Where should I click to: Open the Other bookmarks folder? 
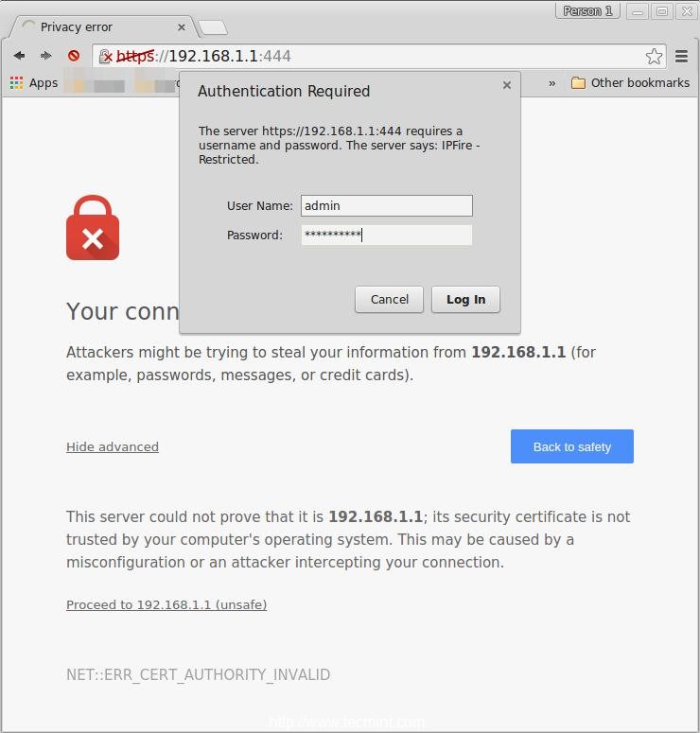[630, 83]
